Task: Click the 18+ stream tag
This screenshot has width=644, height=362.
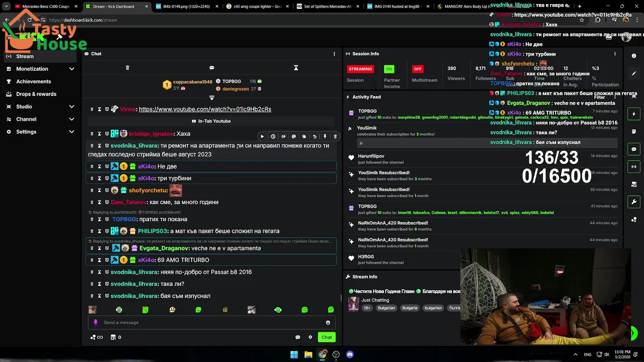Action: [367, 308]
